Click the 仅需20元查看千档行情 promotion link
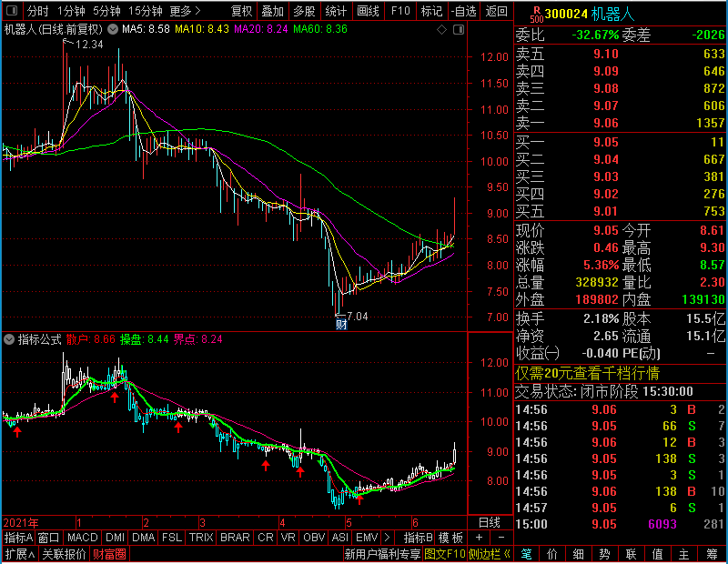This screenshot has height=564, width=728. click(587, 374)
